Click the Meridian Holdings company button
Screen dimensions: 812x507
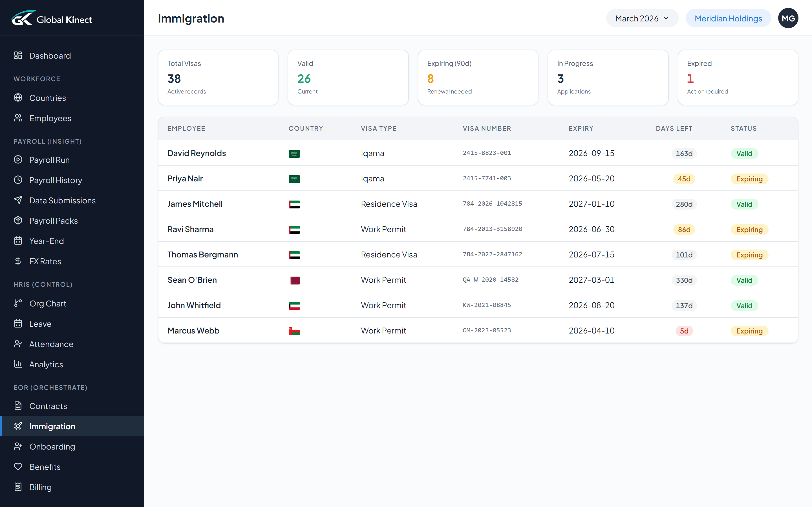[728, 18]
